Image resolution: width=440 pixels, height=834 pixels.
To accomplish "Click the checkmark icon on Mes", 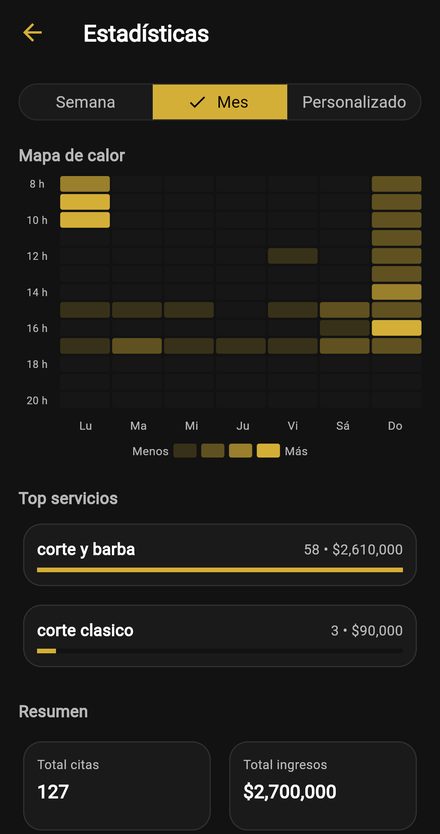I will coord(197,102).
